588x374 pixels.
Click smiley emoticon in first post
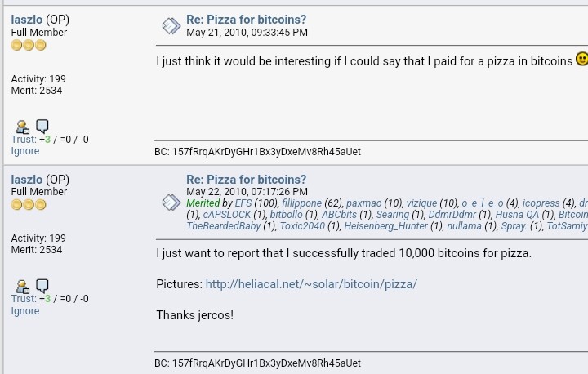point(581,59)
